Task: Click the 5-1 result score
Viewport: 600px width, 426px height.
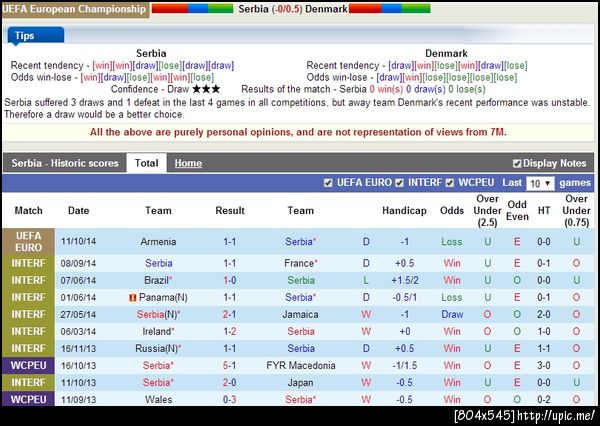Action: click(x=230, y=366)
